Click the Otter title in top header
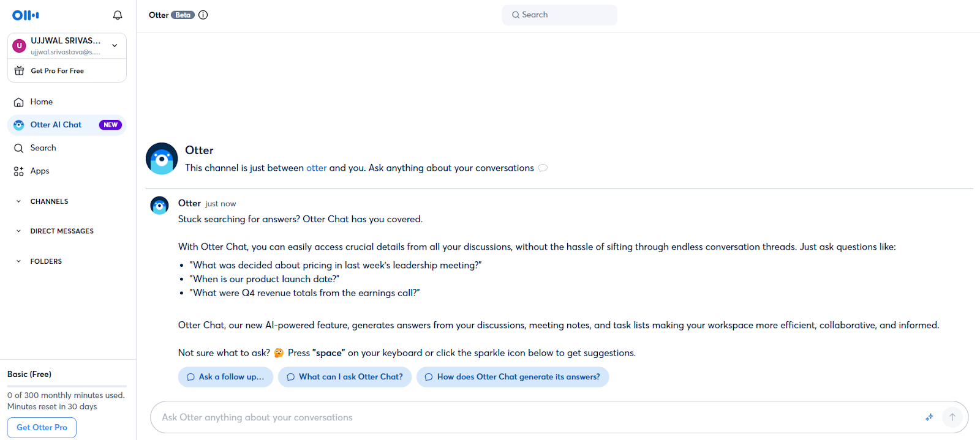Image resolution: width=980 pixels, height=440 pixels. [x=159, y=15]
